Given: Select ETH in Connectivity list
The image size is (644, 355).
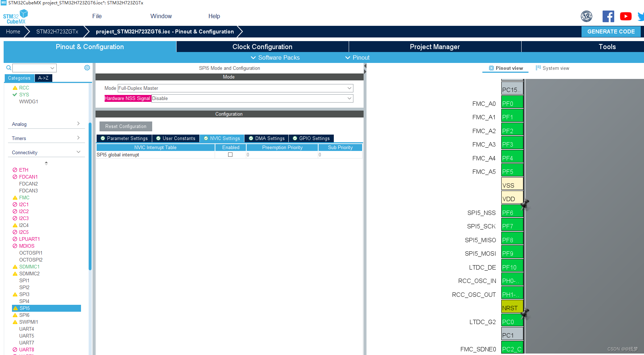Looking at the screenshot, I should 24,170.
